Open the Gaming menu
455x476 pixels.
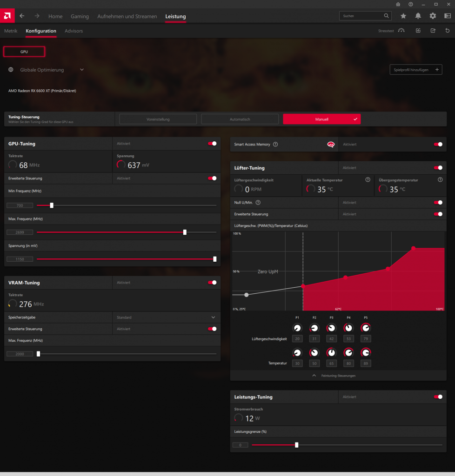click(x=80, y=16)
